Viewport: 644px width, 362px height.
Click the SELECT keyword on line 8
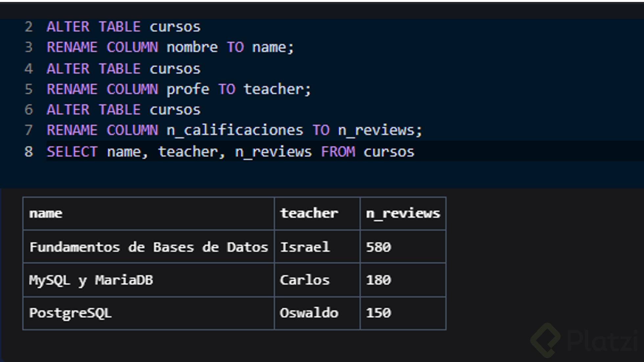72,152
